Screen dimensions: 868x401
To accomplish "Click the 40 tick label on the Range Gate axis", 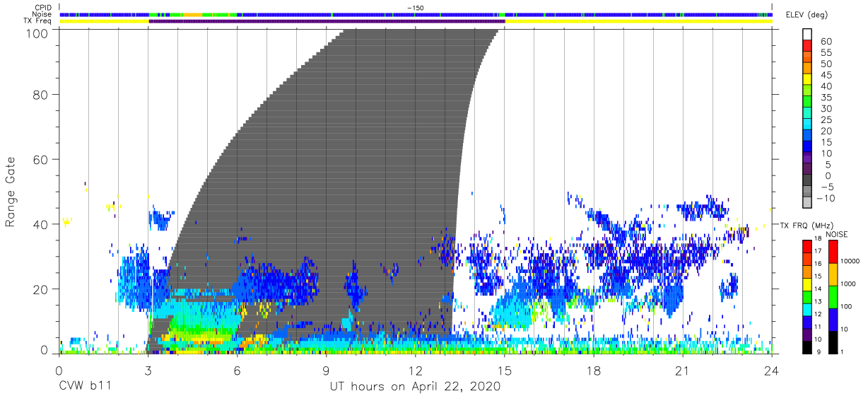I will point(41,224).
